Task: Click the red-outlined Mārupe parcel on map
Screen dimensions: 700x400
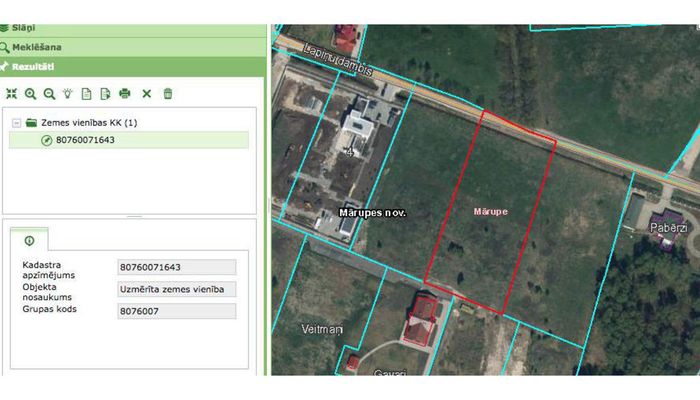Action: click(489, 200)
